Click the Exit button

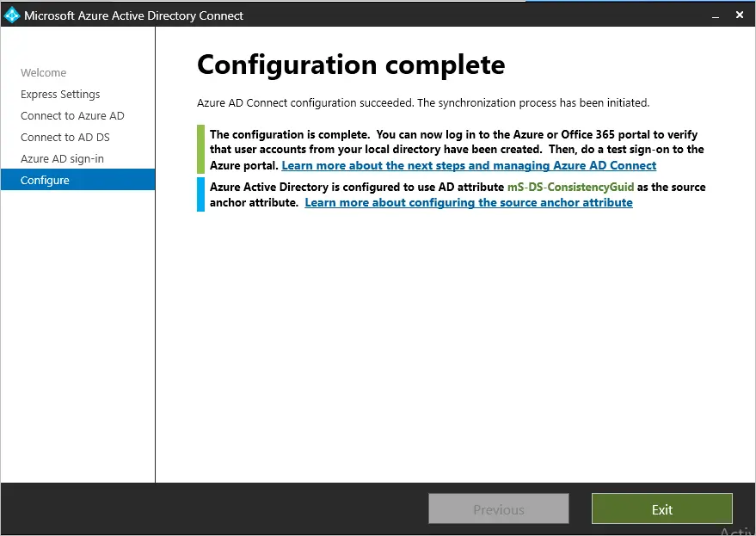click(662, 508)
